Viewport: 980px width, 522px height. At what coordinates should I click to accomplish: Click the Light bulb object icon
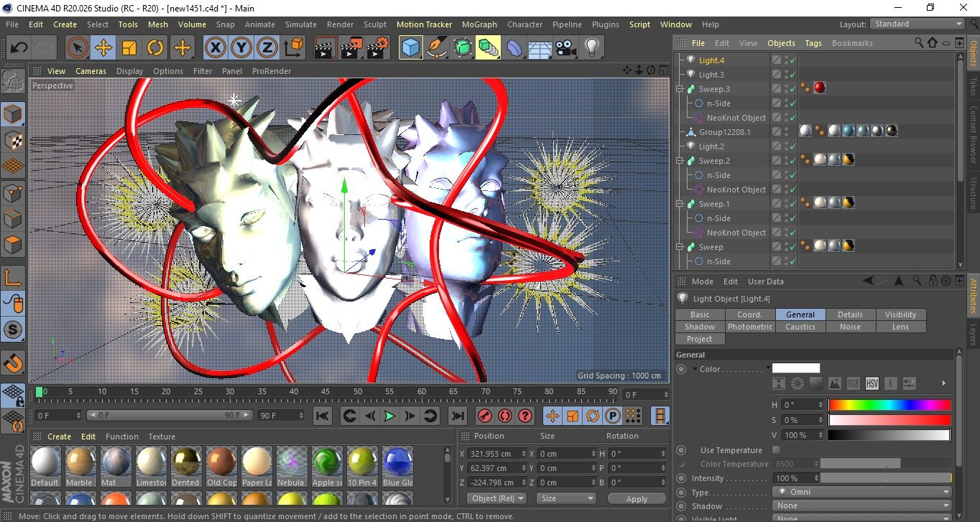(591, 48)
